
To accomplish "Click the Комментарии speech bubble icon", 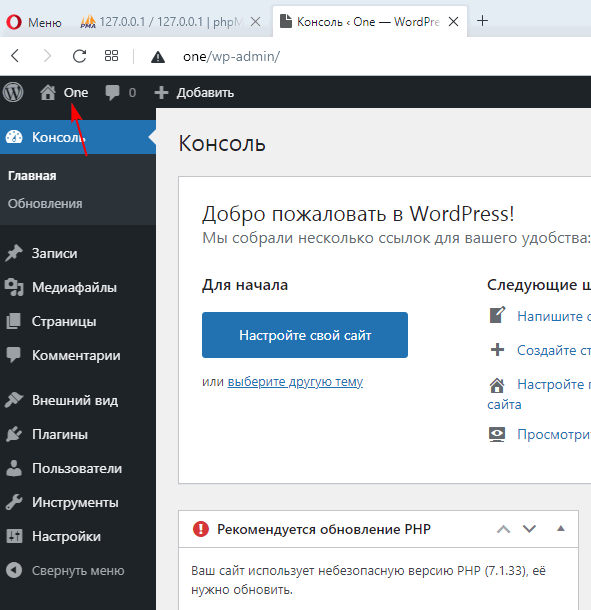I will [14, 355].
